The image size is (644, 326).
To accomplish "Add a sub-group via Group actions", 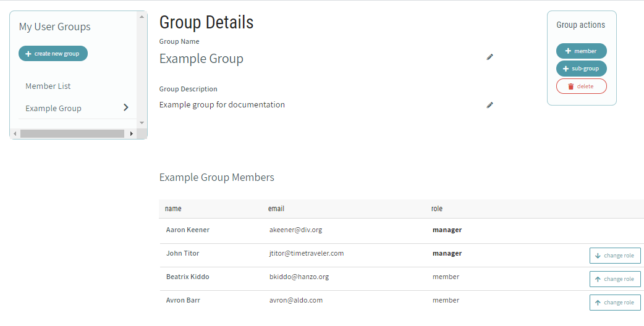I will (581, 69).
